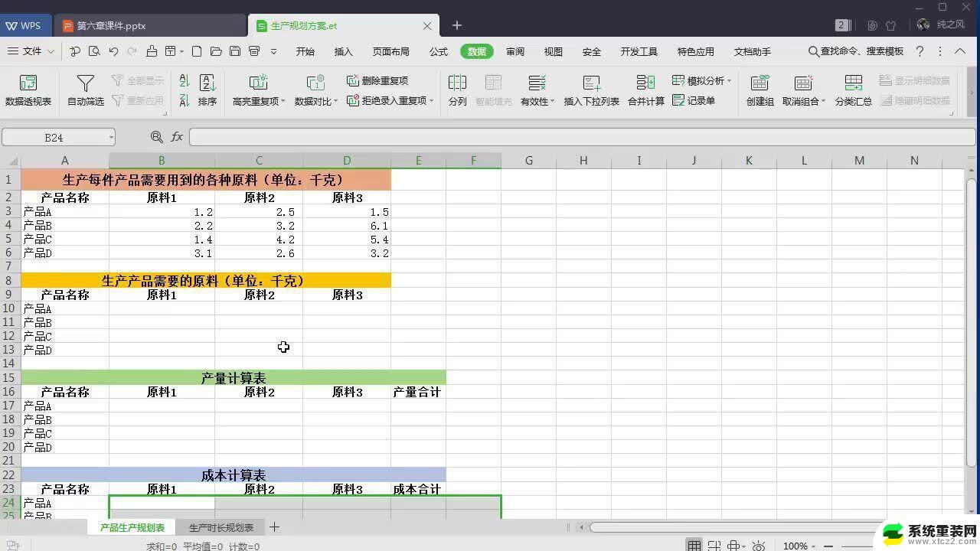
Task: Click the save icon in quick toolbar
Action: (235, 51)
